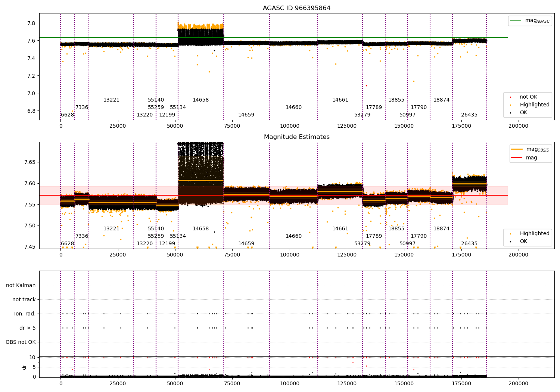Image resolution: width=560 pixels, height=392 pixels.
Task: Click the 7.8 tick on the top plot
Action: tap(31, 23)
